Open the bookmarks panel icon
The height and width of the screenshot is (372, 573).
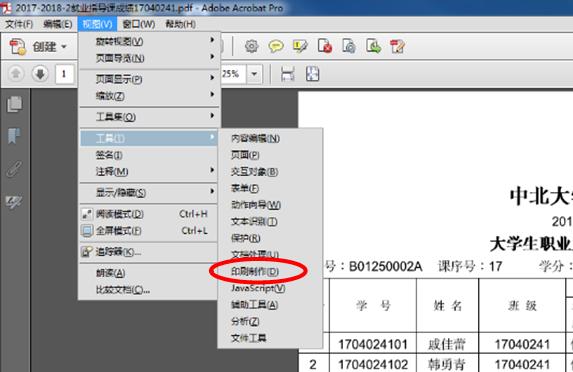coord(14,136)
